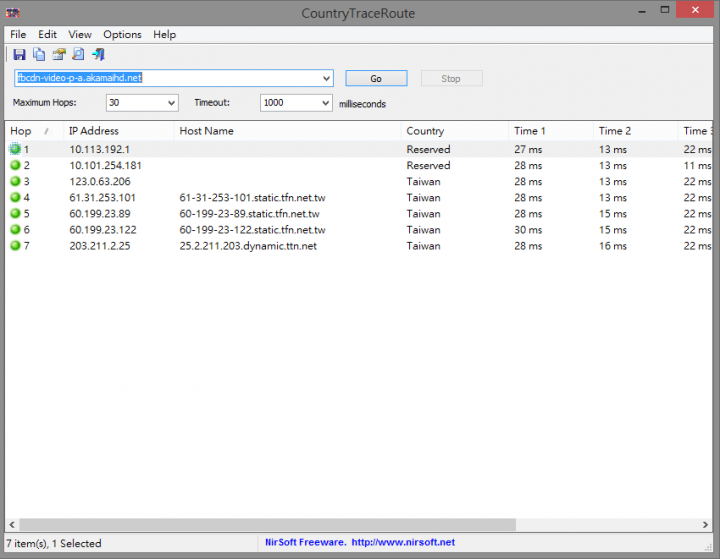Viewport: 720px width, 559px height.
Task: Click green status icon of hop 1
Action: click(x=15, y=149)
